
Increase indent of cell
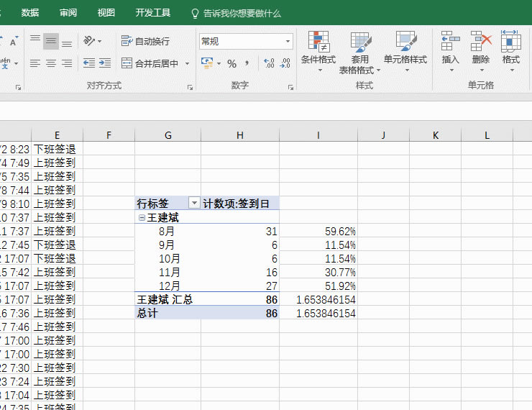[x=105, y=63]
